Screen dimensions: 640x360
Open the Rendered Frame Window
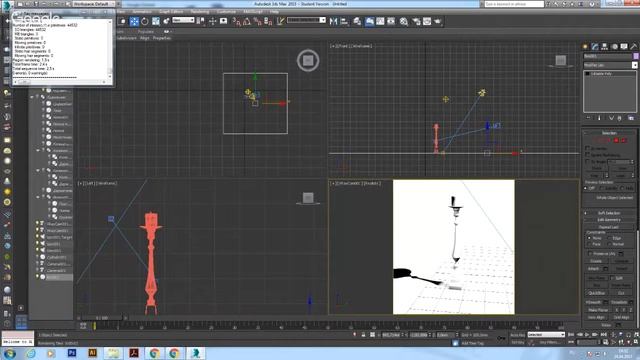[427, 21]
